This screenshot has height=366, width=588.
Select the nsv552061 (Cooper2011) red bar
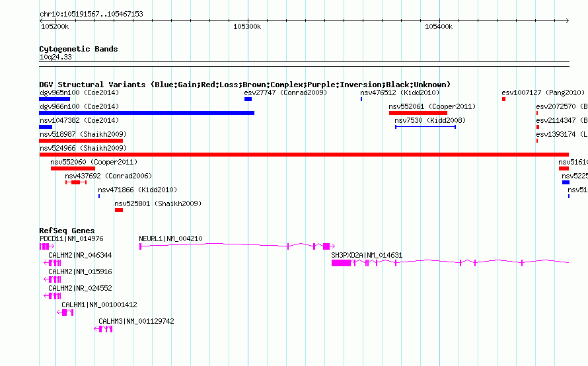(418, 113)
